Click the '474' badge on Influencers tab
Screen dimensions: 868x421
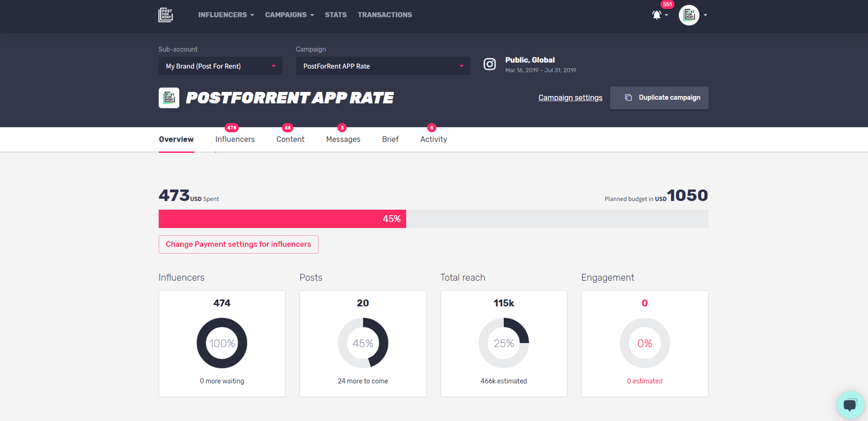point(232,128)
